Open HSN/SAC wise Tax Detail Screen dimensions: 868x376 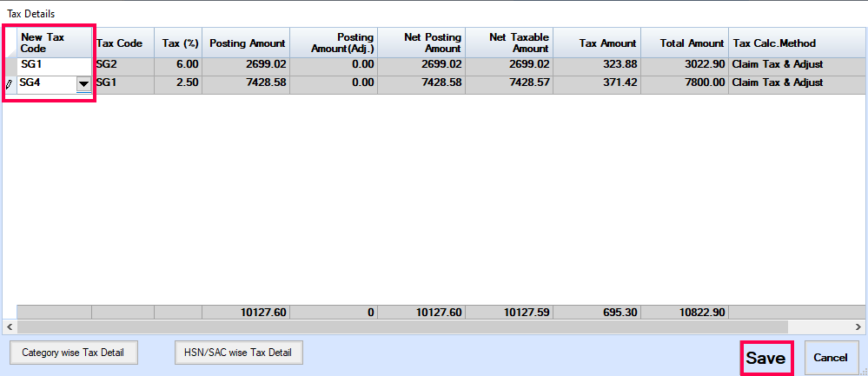coord(239,353)
